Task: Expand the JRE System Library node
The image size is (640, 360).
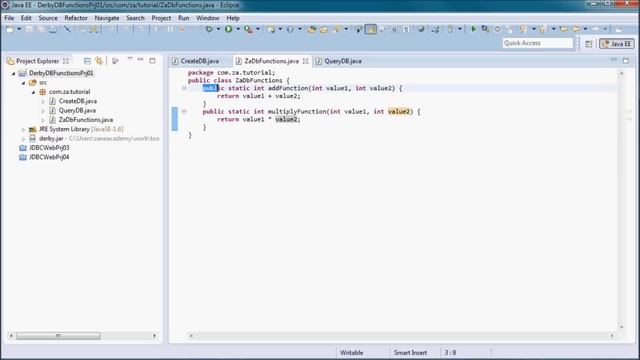Action: click(x=23, y=129)
